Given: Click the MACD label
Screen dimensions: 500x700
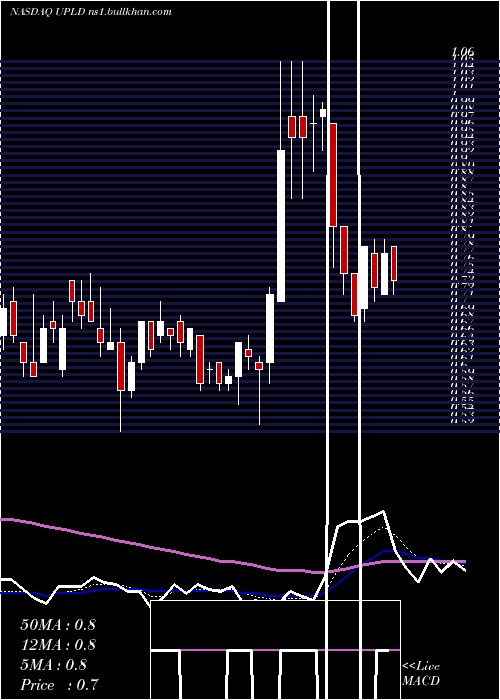Looking at the screenshot, I should point(421,681).
